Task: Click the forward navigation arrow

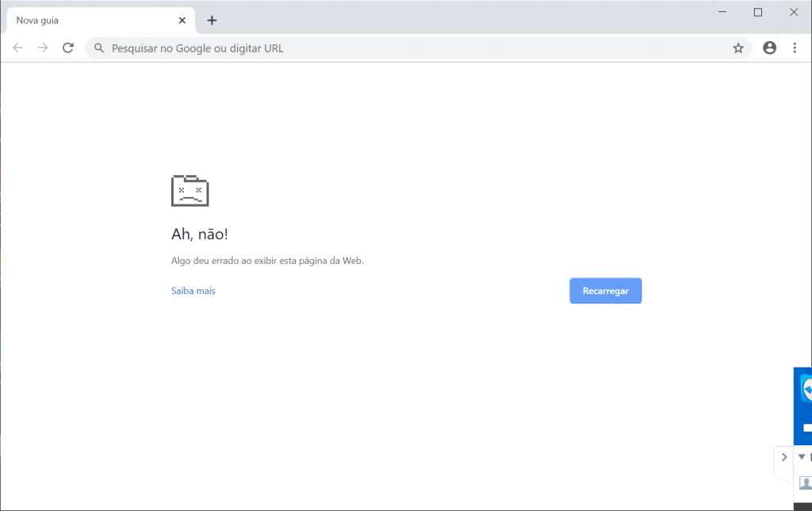Action: 43,48
